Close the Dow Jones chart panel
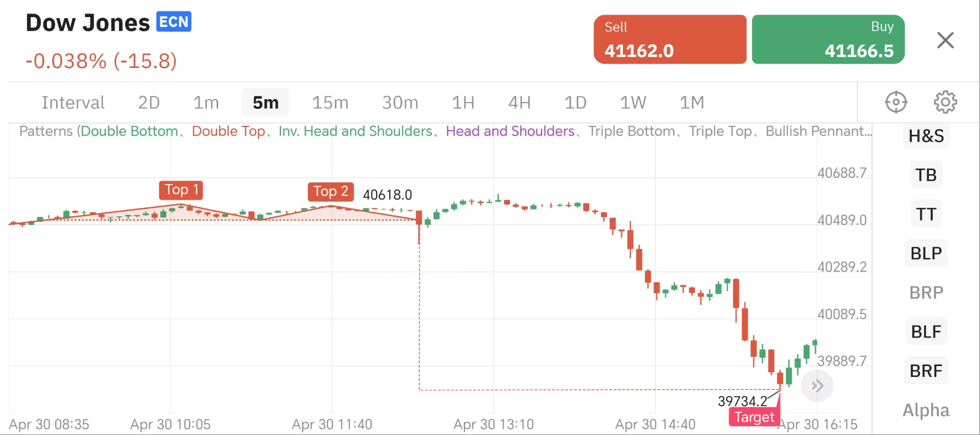Viewport: 980px width, 435px height. [945, 40]
